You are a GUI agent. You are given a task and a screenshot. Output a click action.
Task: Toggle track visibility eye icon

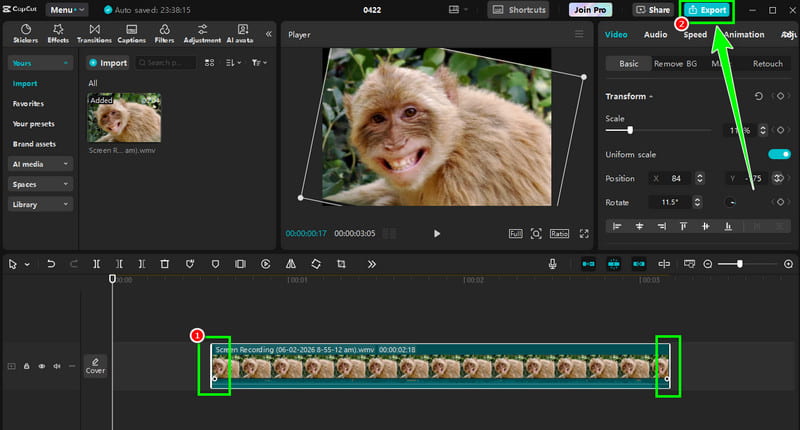point(42,366)
